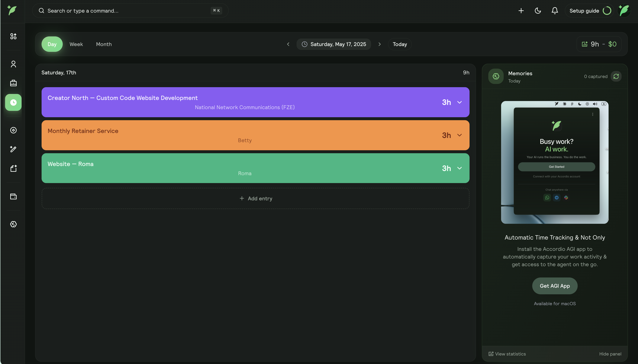
Task: Open the wallet icon in sidebar
Action: coord(13,196)
